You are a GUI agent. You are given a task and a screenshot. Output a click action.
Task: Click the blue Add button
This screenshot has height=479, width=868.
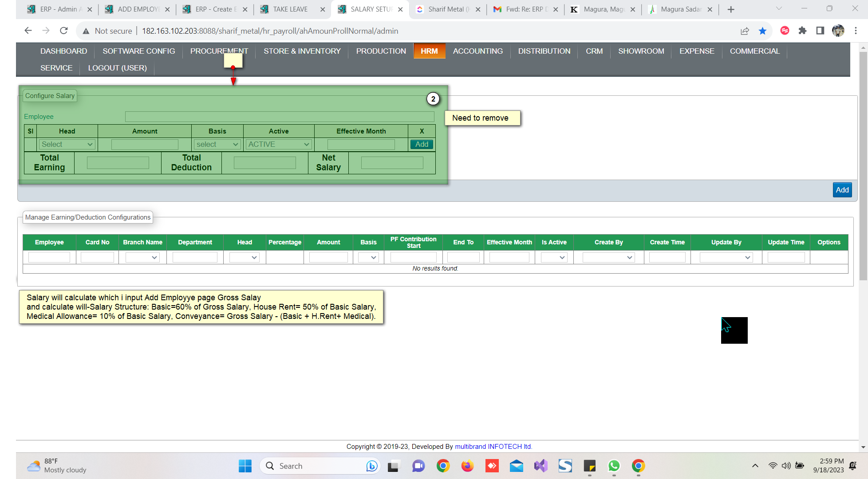(x=842, y=190)
